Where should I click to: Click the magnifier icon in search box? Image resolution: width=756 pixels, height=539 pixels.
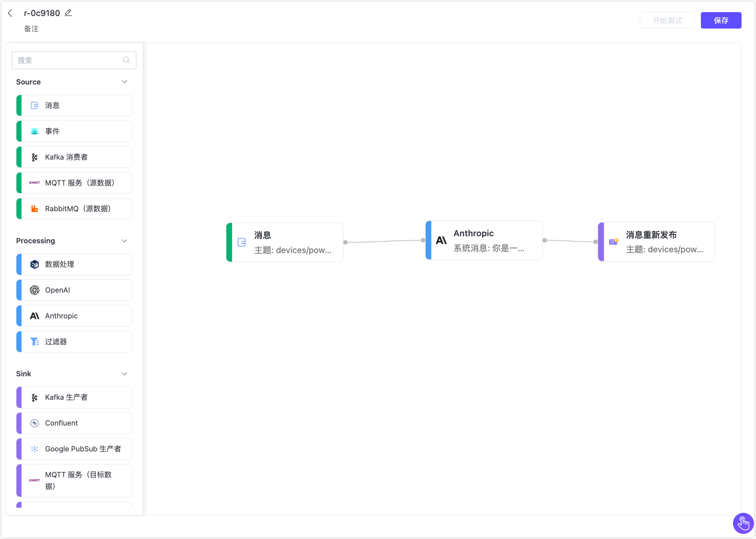pyautogui.click(x=126, y=60)
